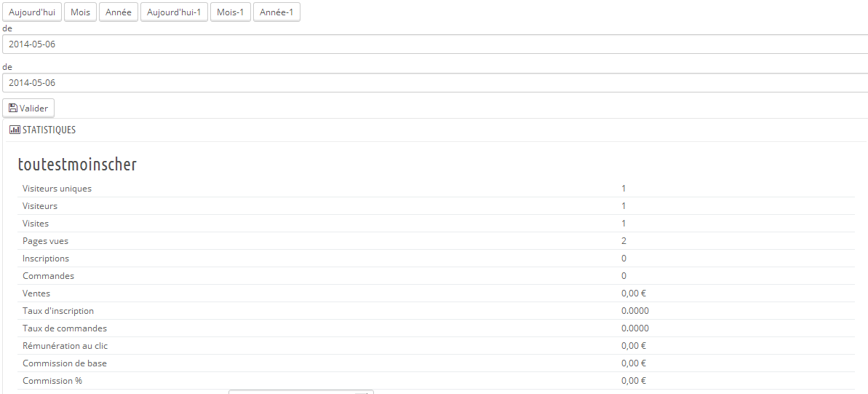Click the Valider save button
This screenshot has width=868, height=394.
click(28, 109)
